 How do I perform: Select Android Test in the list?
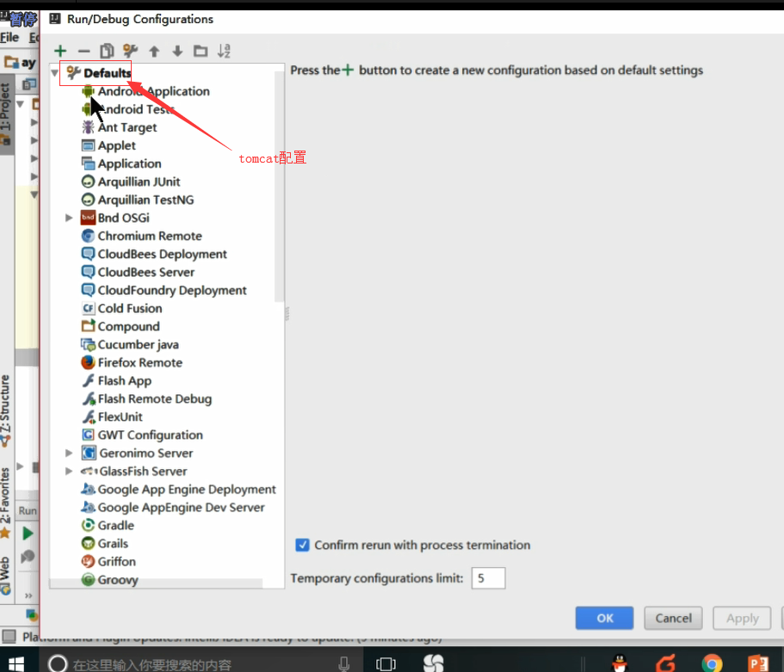tap(137, 109)
